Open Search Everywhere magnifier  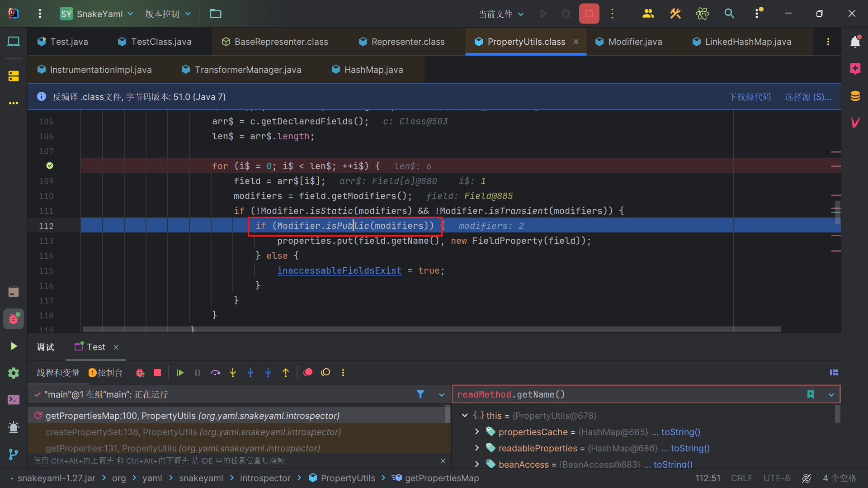point(729,14)
